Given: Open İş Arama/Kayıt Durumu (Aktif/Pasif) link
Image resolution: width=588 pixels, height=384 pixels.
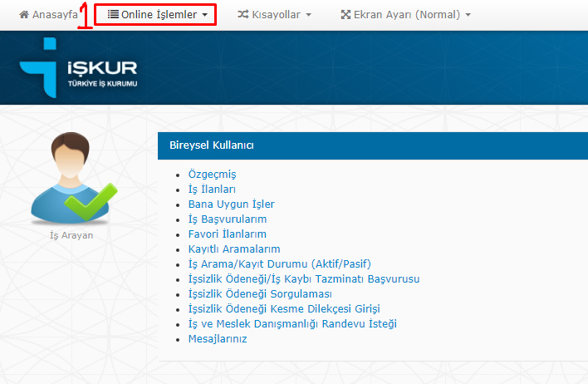Looking at the screenshot, I should 279,263.
